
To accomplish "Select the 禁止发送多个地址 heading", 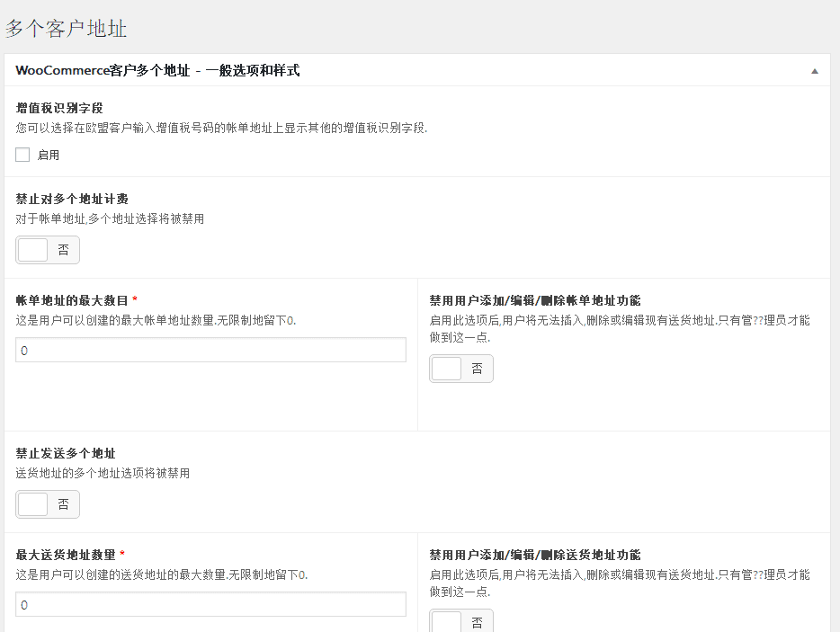I will tap(66, 454).
